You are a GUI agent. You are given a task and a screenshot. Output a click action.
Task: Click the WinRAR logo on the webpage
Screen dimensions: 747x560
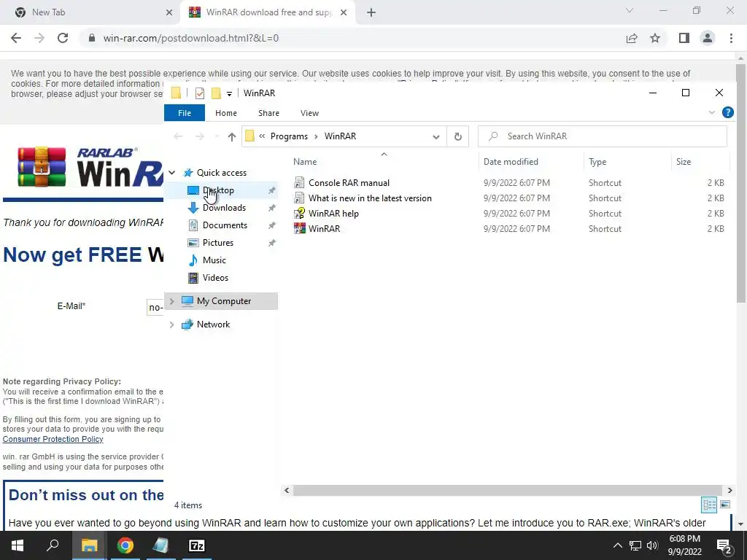pos(90,167)
